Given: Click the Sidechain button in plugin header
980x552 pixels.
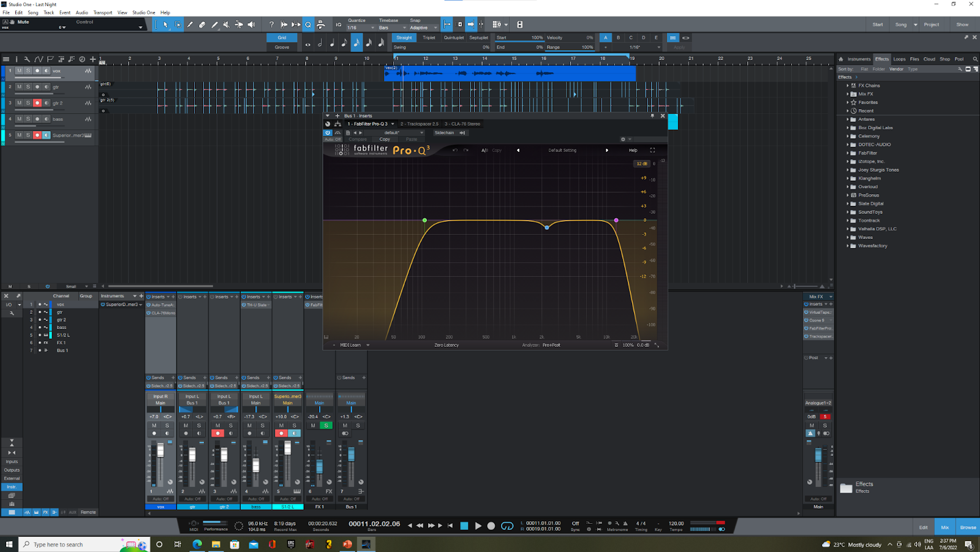Looking at the screenshot, I should 444,132.
